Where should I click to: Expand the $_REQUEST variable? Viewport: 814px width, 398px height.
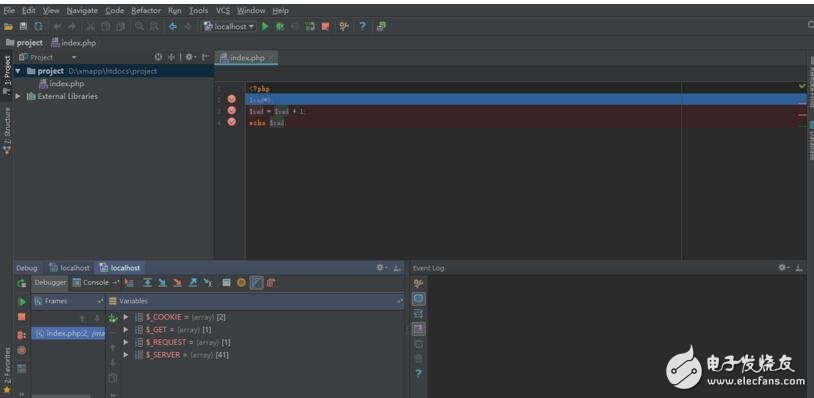tap(126, 342)
